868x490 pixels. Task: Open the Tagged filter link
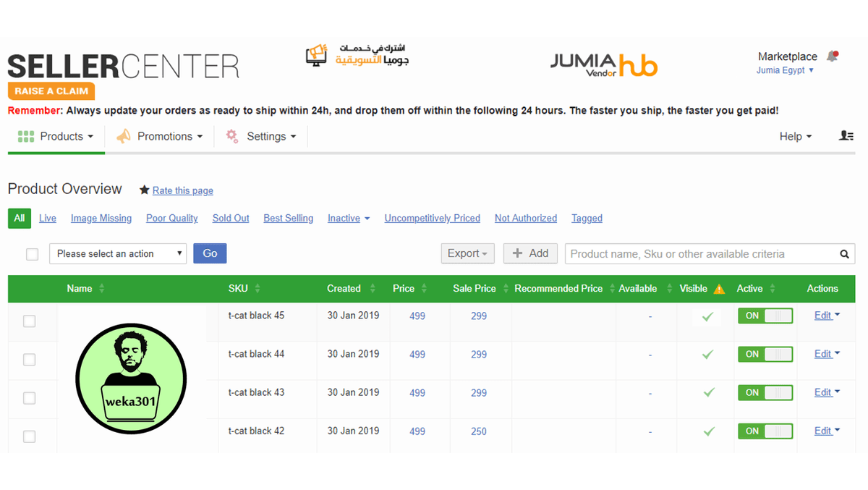pyautogui.click(x=587, y=218)
